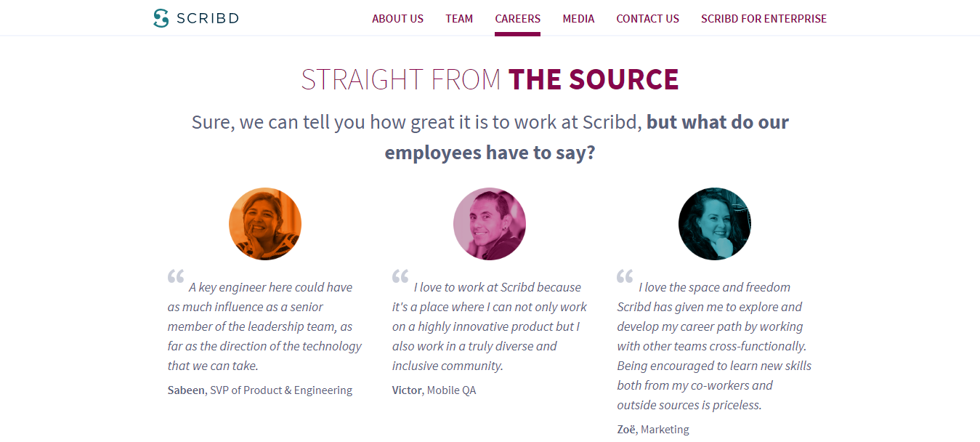Click Zoë, Marketing caption

(x=653, y=430)
